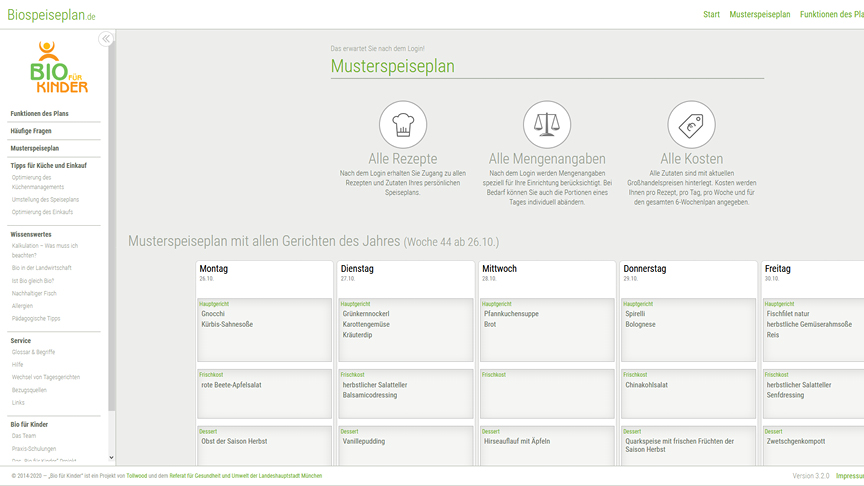Open the Allergien sidebar link
The width and height of the screenshot is (864, 486).
coord(22,306)
